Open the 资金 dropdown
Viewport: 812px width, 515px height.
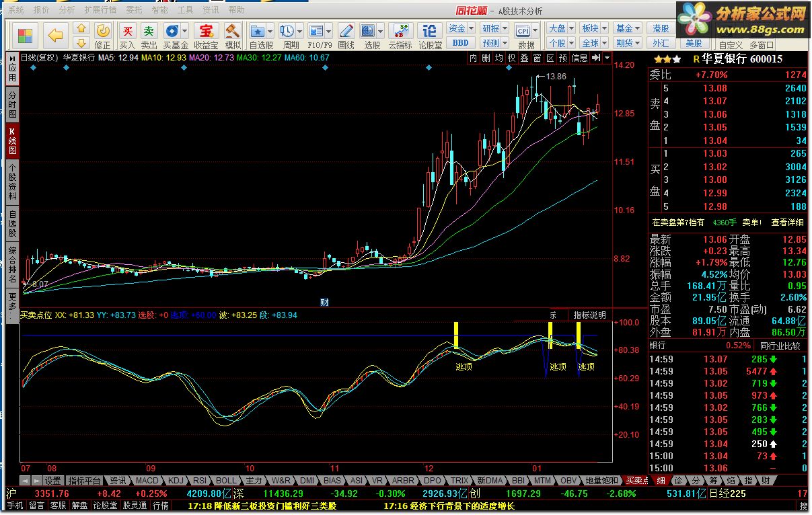[x=461, y=28]
